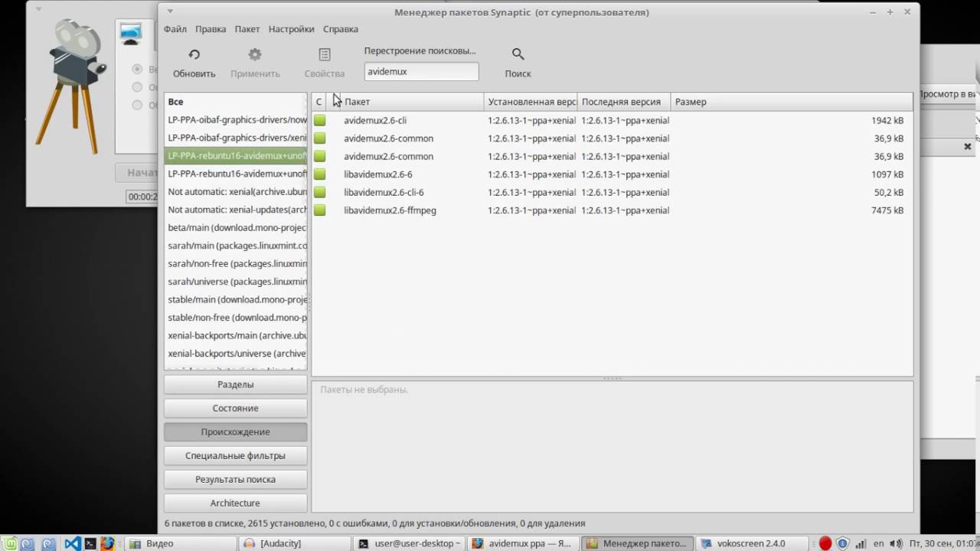Show Разделы filter view
This screenshot has height=551, width=980.
click(x=235, y=384)
